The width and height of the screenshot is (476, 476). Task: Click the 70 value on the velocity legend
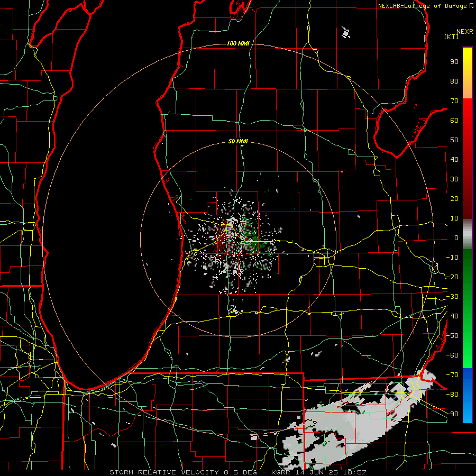[x=454, y=101]
